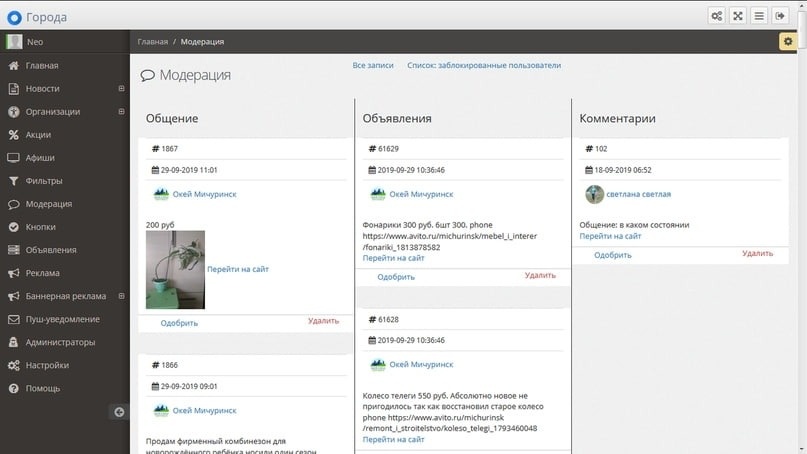The height and width of the screenshot is (454, 807).
Task: Open the hamburger menu icon in top bar
Action: tap(759, 16)
